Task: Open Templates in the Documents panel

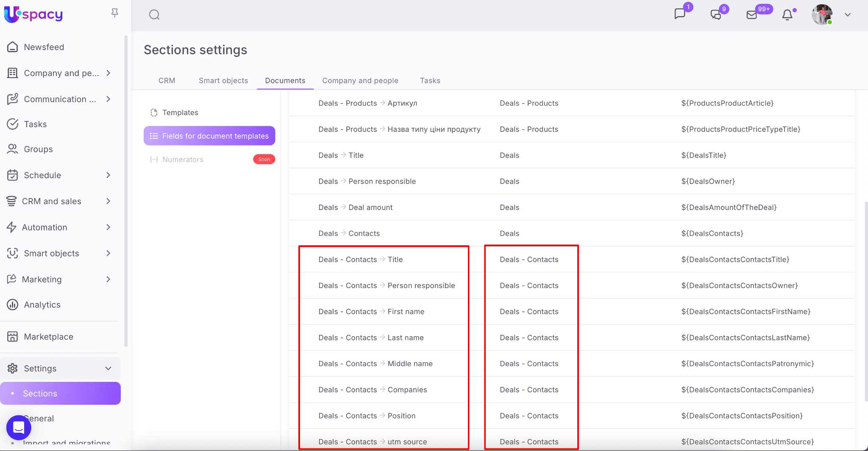Action: [180, 112]
